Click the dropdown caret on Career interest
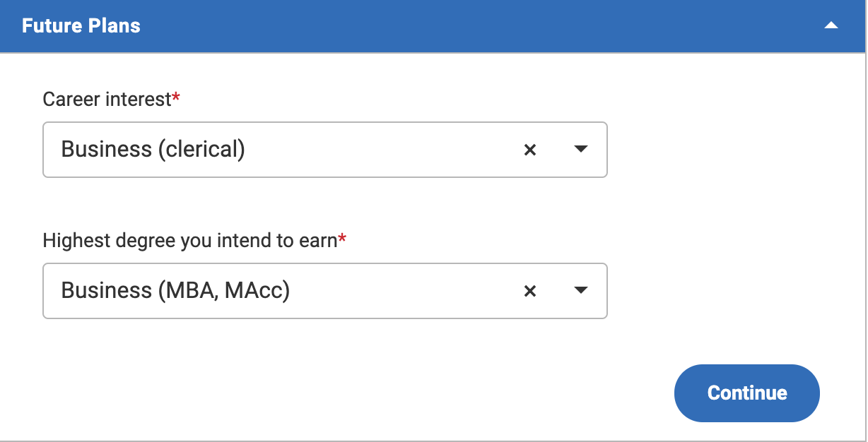Viewport: 868px width, 442px height. click(x=580, y=150)
